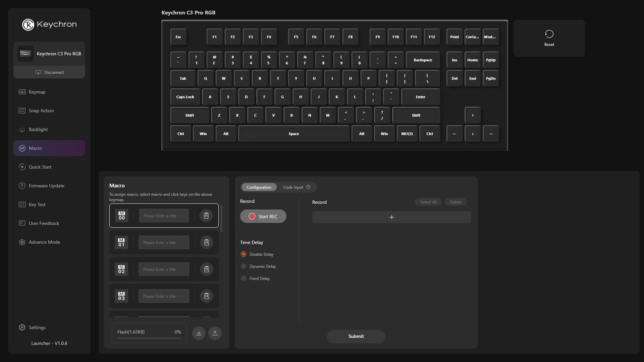The height and width of the screenshot is (362, 644).
Task: Delete macro M02 with trash icon
Action: tap(206, 269)
